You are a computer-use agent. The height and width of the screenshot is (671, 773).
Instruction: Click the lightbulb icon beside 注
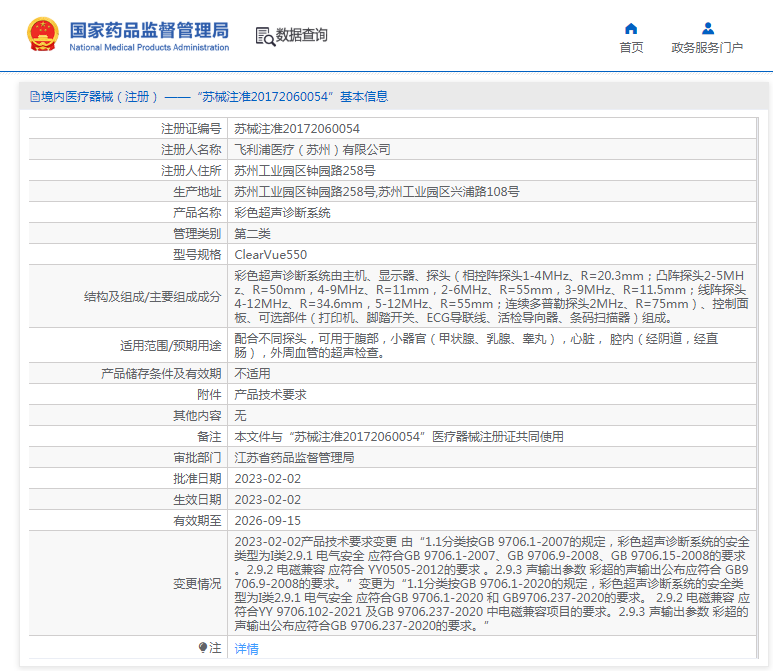point(203,647)
